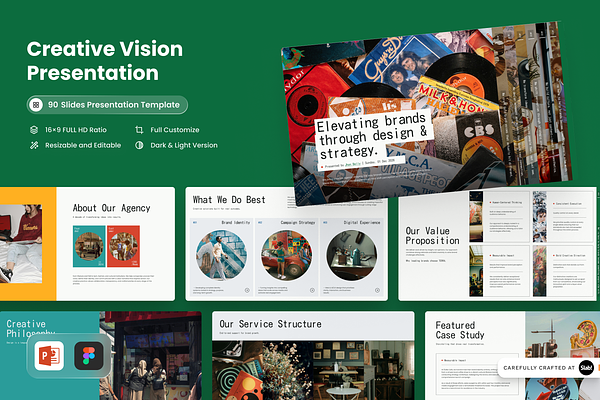This screenshot has height=400, width=600.
Task: Click the black Slab logo circle
Action: 586,368
